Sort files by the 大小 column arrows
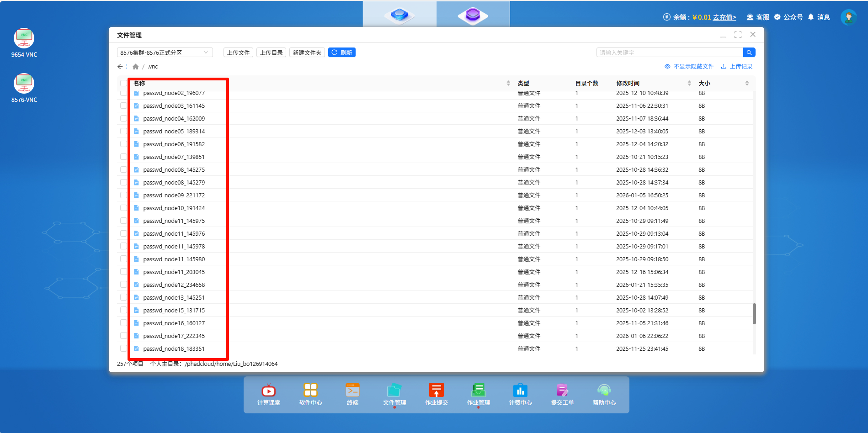This screenshot has width=868, height=433. pyautogui.click(x=747, y=83)
